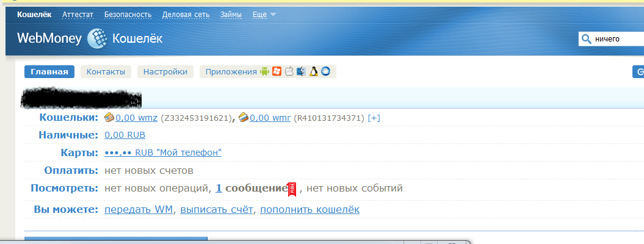Add a wallet with the [+] link
Screen dimensions: 644x244
pyautogui.click(x=374, y=118)
